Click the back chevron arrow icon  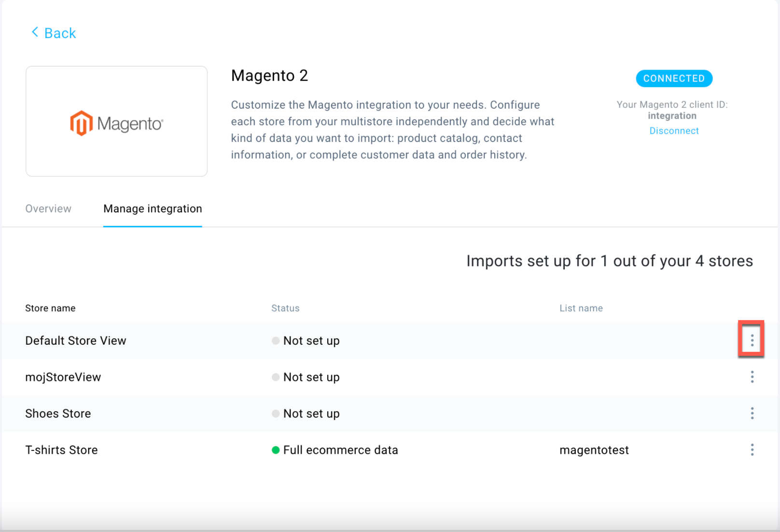(x=35, y=32)
